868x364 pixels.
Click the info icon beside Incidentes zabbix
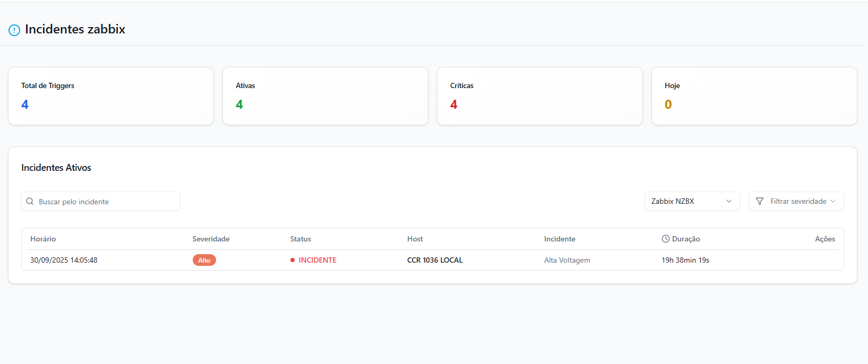tap(14, 30)
